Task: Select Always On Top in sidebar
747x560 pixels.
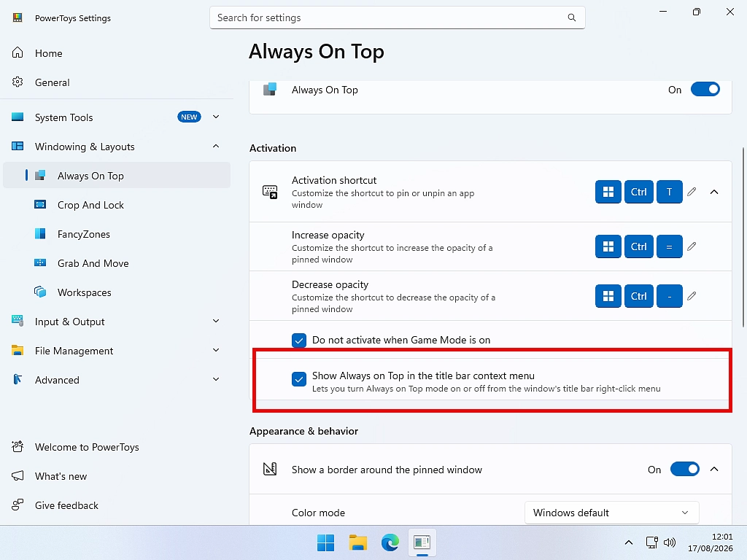Action: [117, 176]
